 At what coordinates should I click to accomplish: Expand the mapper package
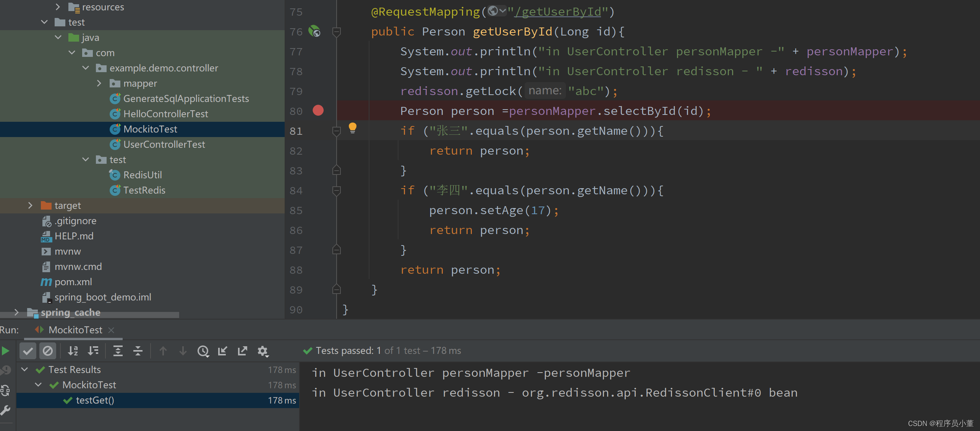99,83
